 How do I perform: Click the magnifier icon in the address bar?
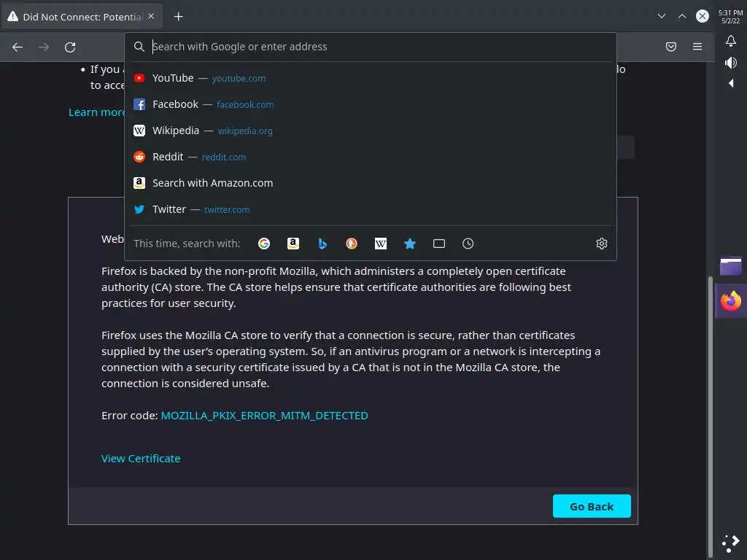[x=139, y=47]
